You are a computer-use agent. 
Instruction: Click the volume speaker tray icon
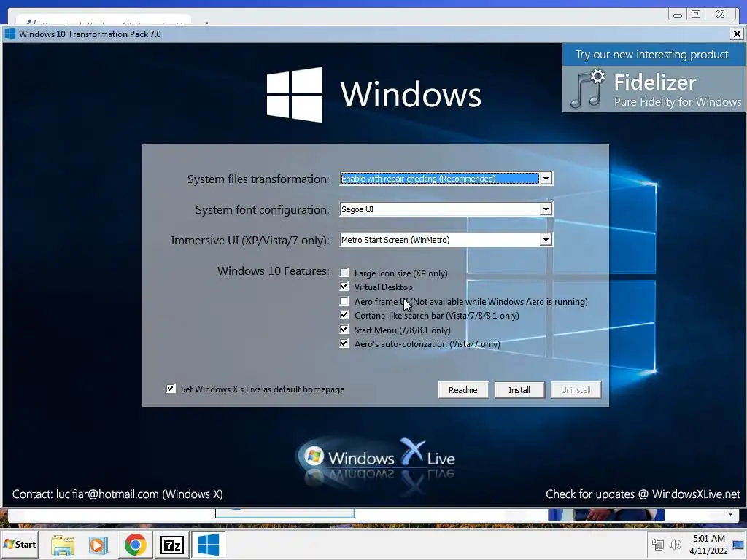pyautogui.click(x=675, y=545)
